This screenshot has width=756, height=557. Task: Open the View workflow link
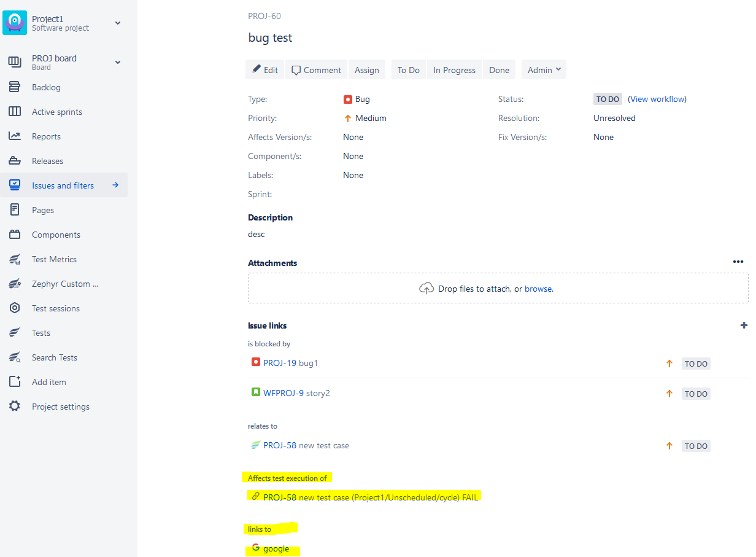(x=657, y=99)
